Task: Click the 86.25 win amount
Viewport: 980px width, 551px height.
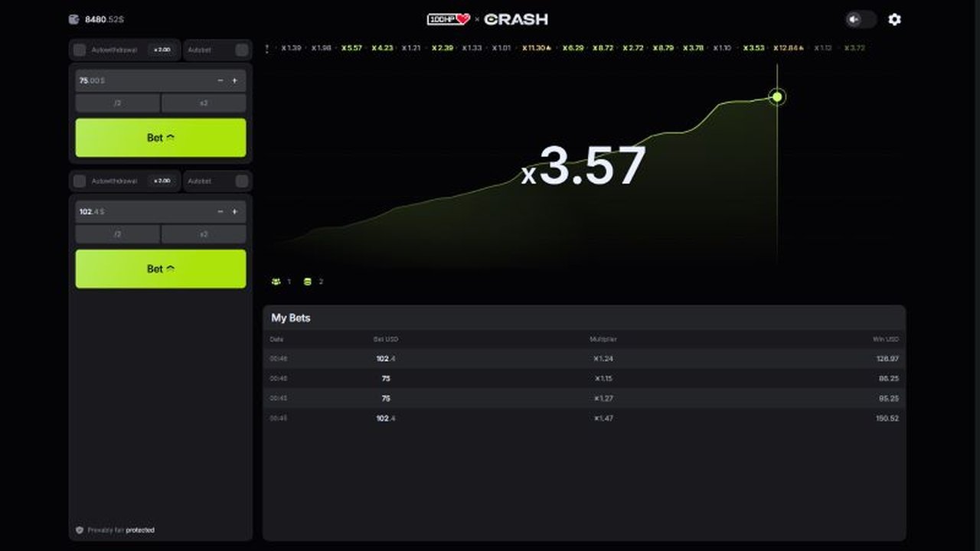Action: point(889,378)
